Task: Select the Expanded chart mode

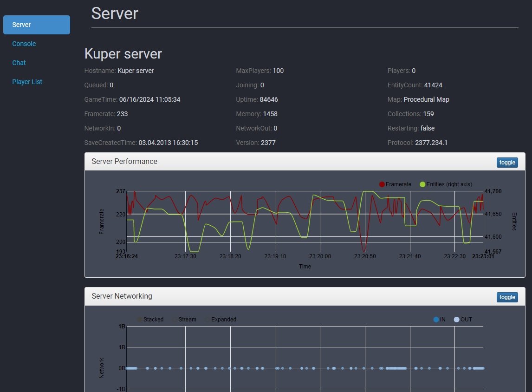Action: coord(223,320)
